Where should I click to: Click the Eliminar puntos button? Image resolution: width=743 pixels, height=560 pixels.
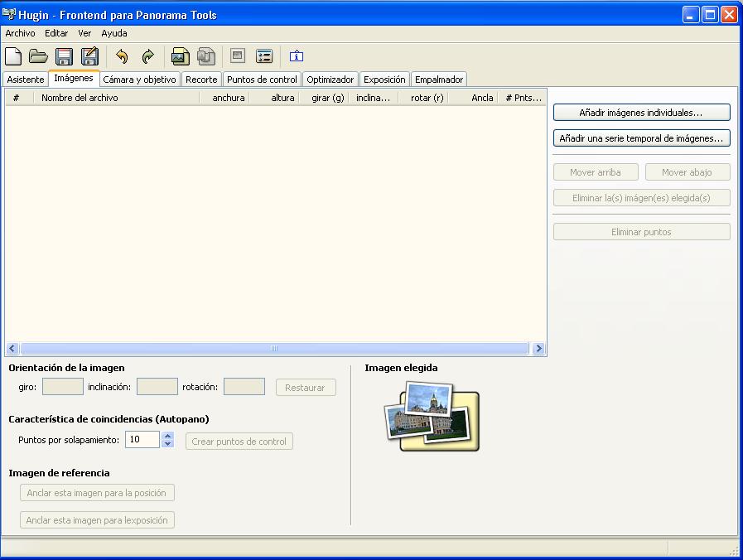642,232
